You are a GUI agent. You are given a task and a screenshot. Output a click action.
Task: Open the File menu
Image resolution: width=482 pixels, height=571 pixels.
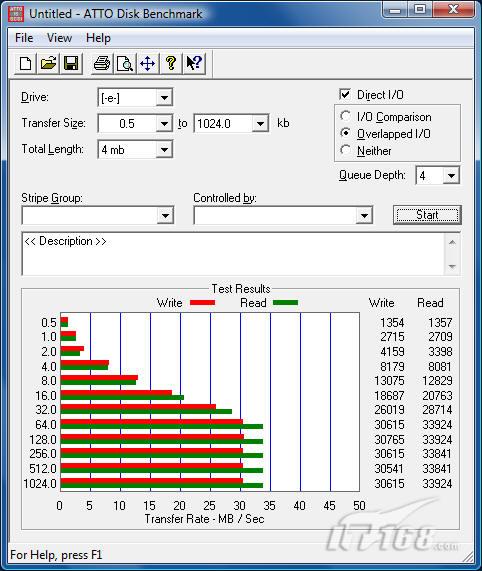[24, 38]
